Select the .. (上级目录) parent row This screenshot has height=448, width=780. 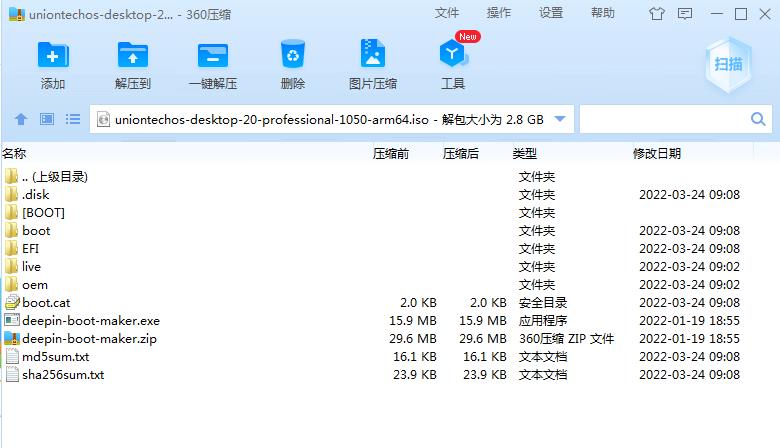(390, 177)
